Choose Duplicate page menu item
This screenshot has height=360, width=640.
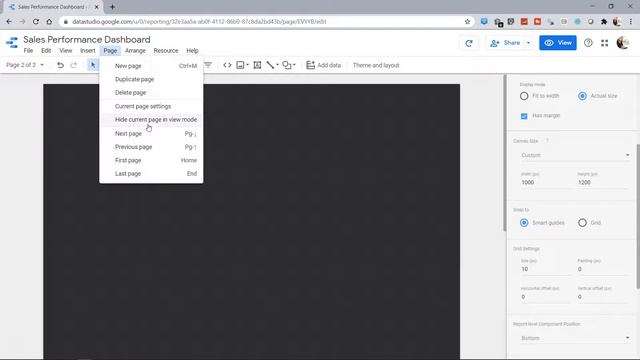click(151, 79)
